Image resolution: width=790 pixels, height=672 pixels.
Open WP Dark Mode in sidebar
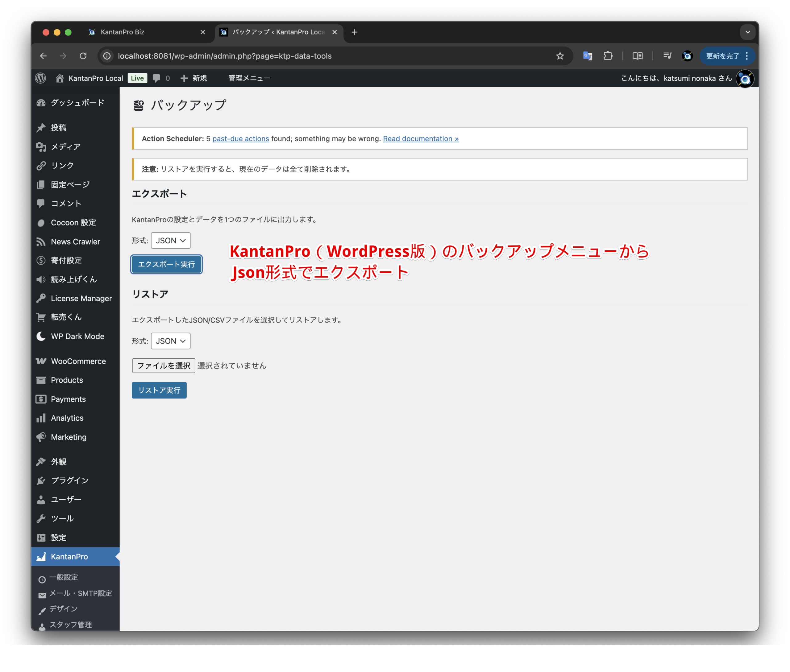point(77,336)
